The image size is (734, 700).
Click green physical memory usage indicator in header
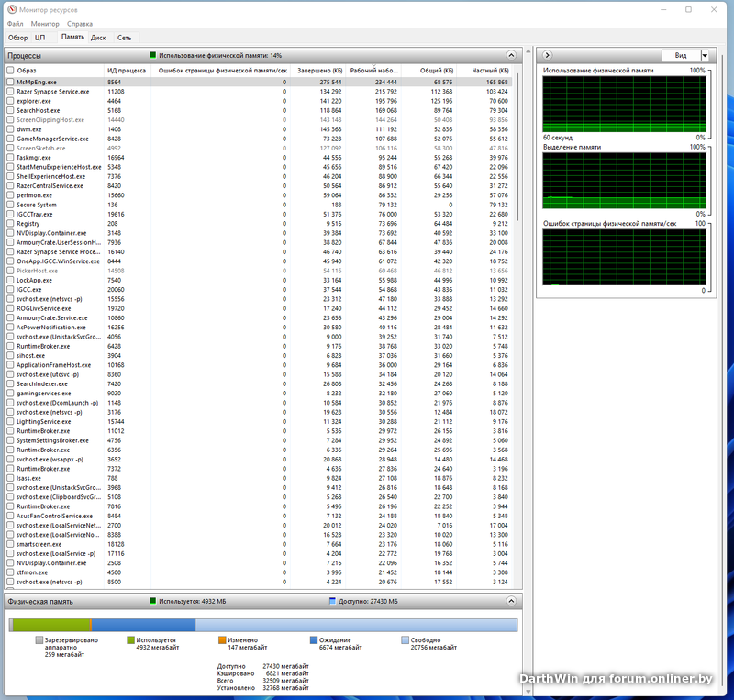pyautogui.click(x=153, y=56)
